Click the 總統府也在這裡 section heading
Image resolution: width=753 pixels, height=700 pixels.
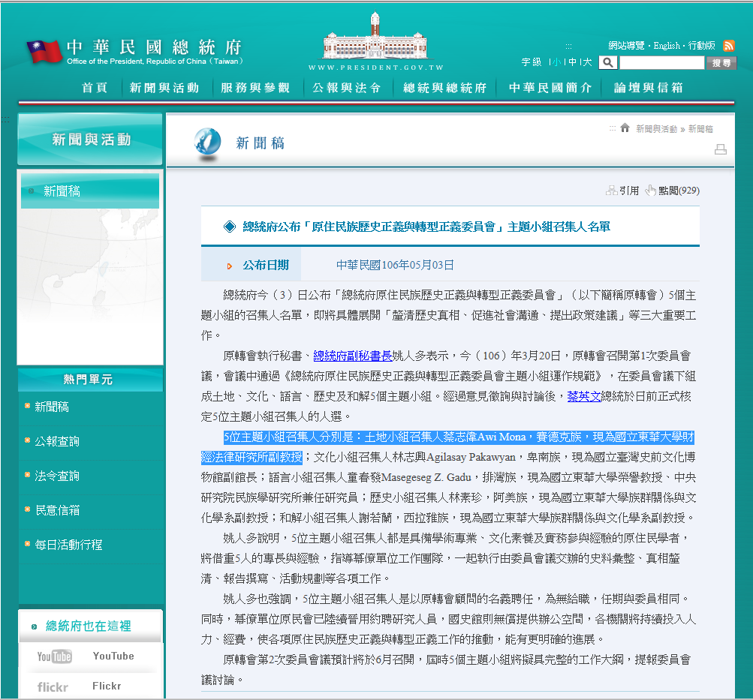click(89, 626)
